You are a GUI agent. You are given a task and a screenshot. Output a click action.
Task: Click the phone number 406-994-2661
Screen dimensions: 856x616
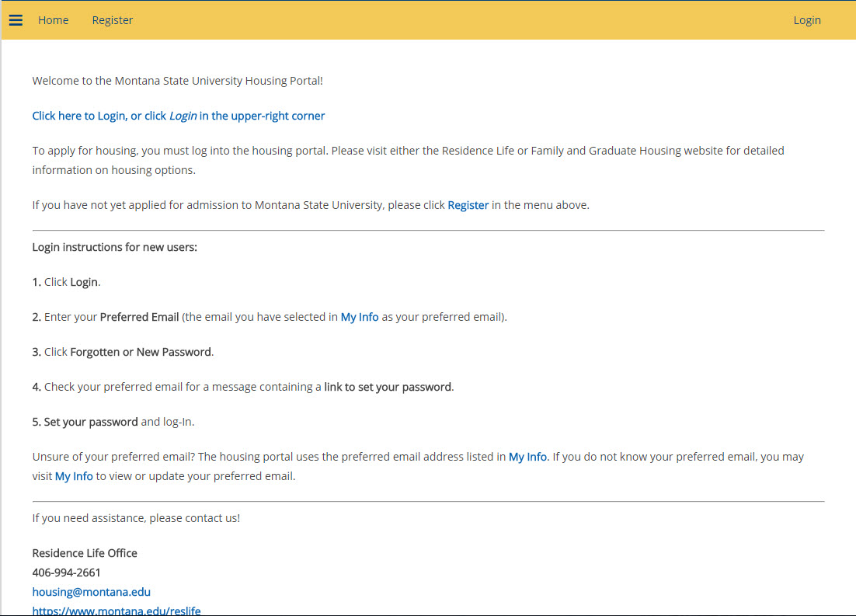pyautogui.click(x=67, y=572)
